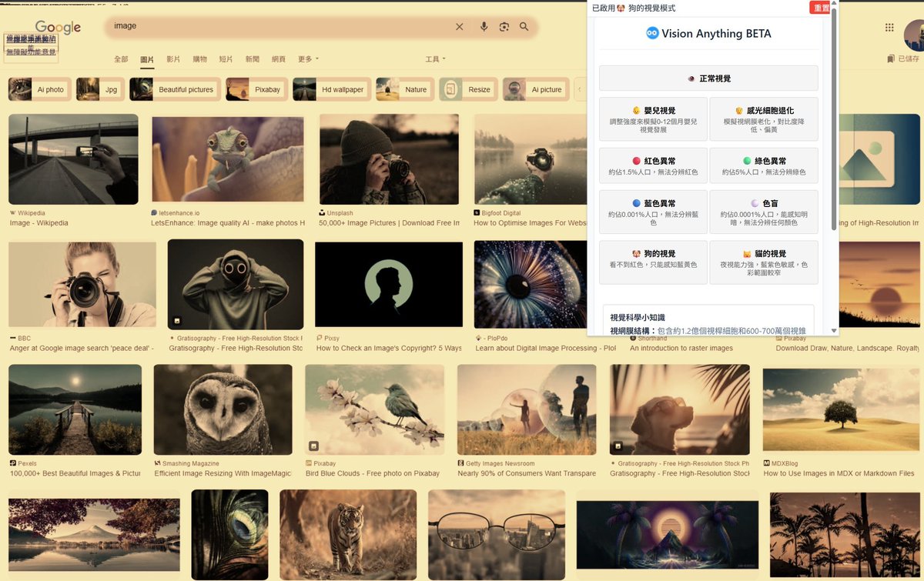Open Bird Blue Clouds Pixabay link
Image resolution: width=924 pixels, height=581 pixels.
click(x=373, y=473)
